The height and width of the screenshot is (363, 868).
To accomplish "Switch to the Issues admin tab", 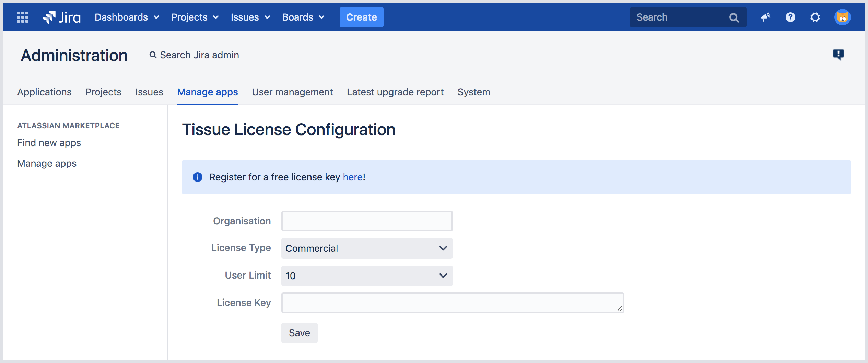I will click(149, 92).
